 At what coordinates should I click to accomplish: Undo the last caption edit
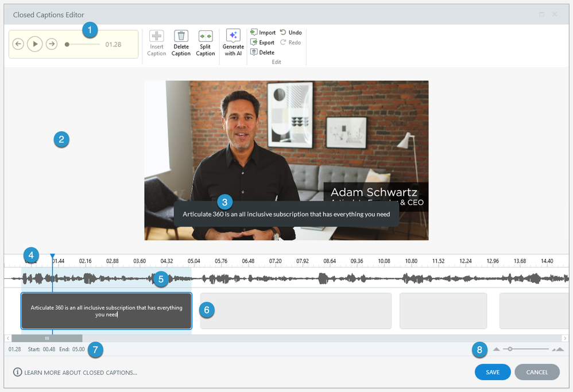coord(291,33)
